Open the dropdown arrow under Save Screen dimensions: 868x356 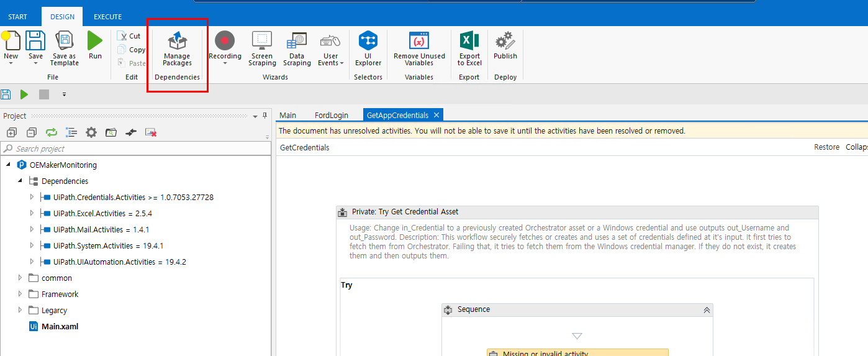[35, 63]
